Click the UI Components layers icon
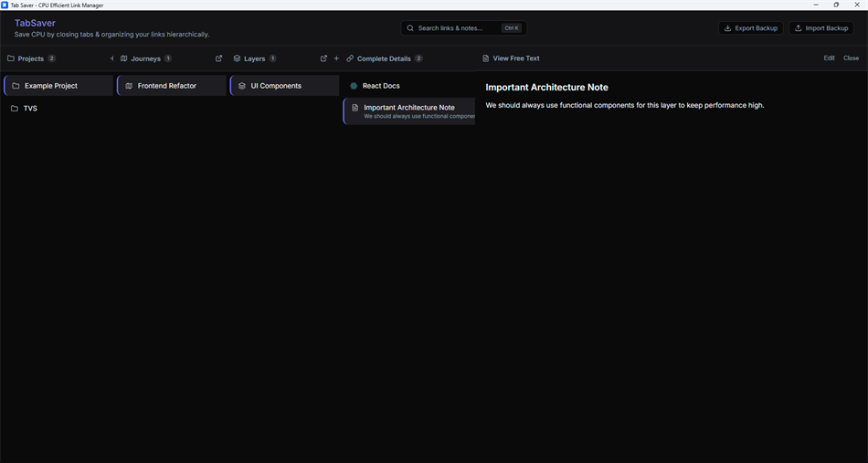Image resolution: width=868 pixels, height=463 pixels. click(242, 86)
